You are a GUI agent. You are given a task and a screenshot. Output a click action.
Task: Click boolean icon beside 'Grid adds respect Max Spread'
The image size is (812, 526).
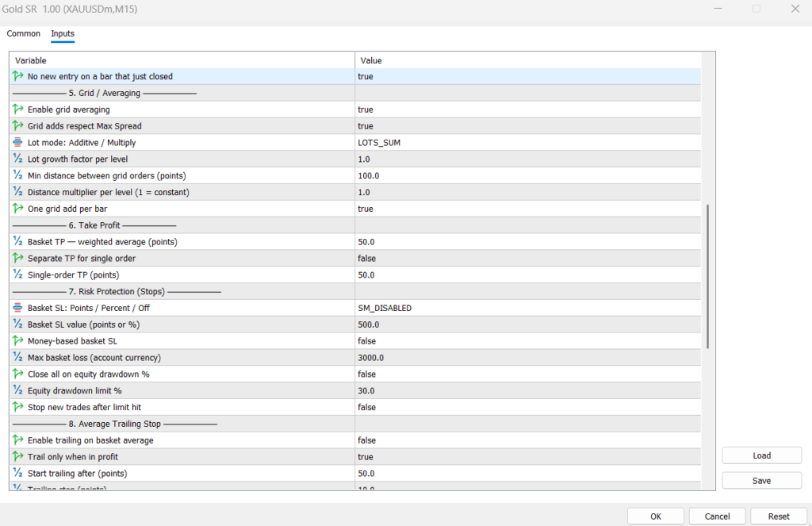click(18, 126)
